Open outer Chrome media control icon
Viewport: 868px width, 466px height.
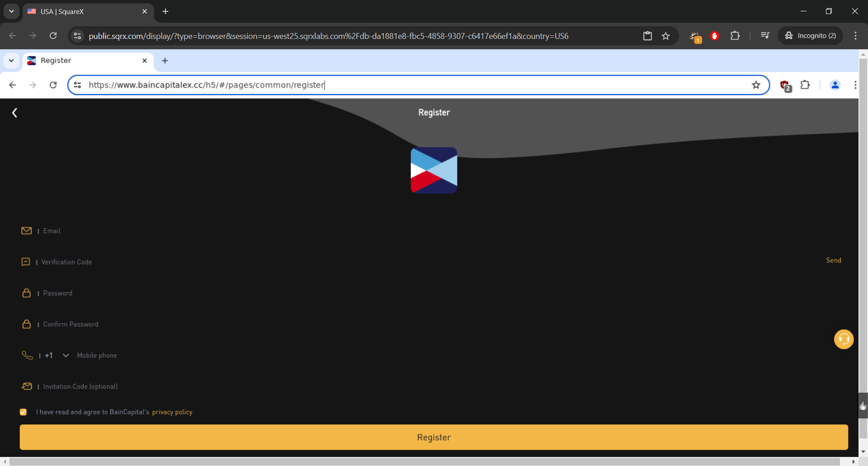point(765,36)
